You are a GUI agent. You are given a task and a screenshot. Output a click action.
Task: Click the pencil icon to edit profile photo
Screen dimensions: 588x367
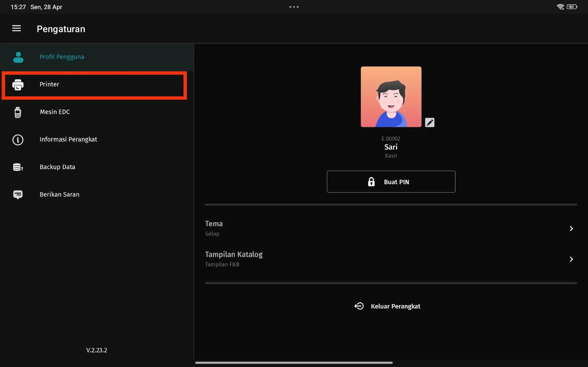pyautogui.click(x=429, y=122)
